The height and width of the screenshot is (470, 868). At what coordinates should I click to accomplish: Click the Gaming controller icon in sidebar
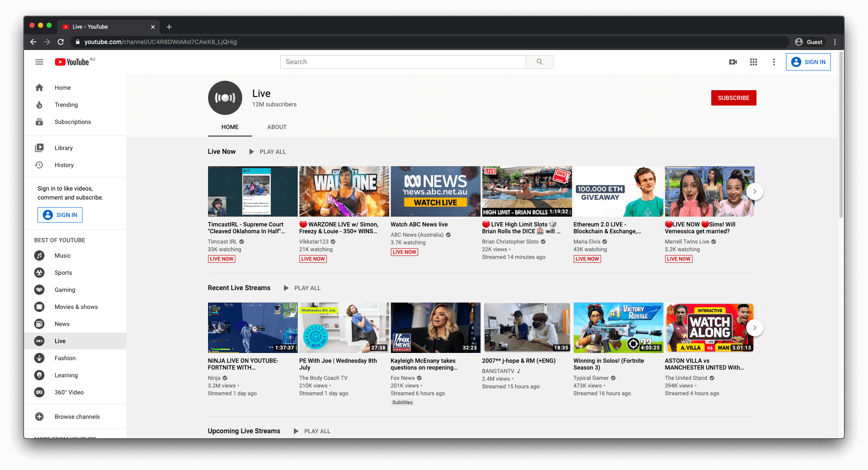[x=39, y=289]
